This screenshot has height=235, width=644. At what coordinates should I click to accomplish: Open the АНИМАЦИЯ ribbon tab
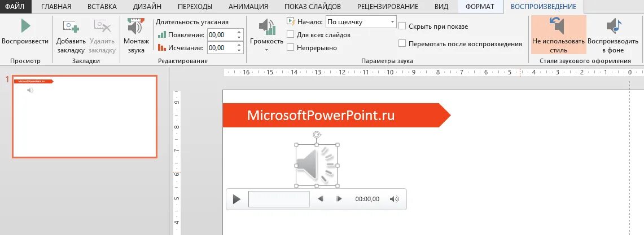[248, 7]
